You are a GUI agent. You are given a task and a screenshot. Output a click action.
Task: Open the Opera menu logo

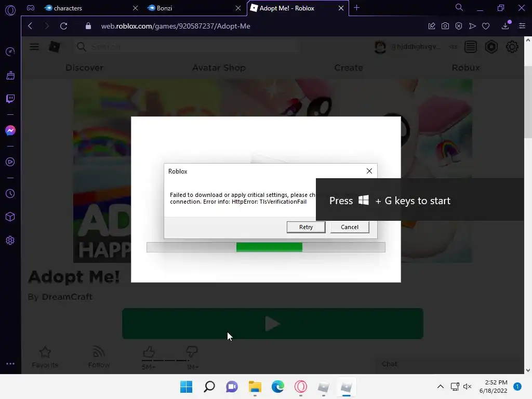click(10, 10)
